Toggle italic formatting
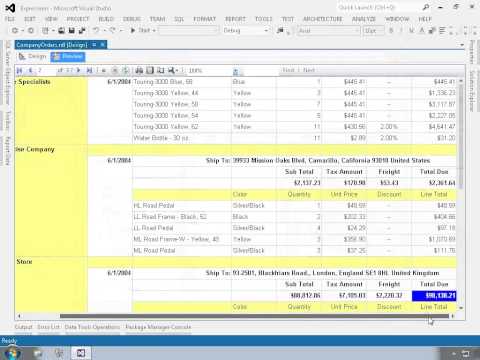 pyautogui.click(x=401, y=31)
